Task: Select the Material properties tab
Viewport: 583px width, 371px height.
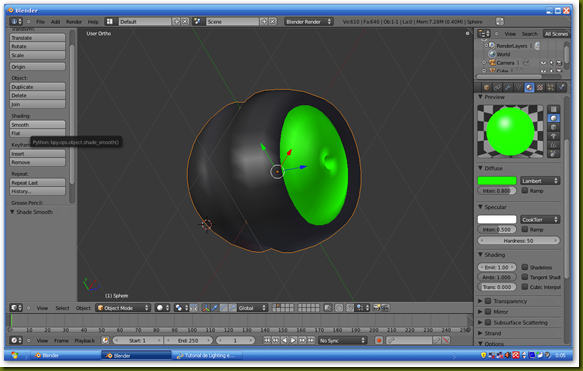Action: 529,87
